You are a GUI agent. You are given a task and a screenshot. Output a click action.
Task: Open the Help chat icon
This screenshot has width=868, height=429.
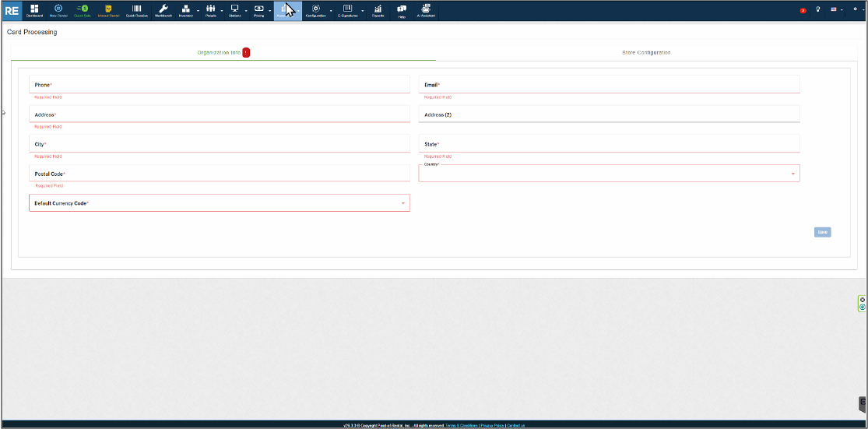click(x=402, y=10)
